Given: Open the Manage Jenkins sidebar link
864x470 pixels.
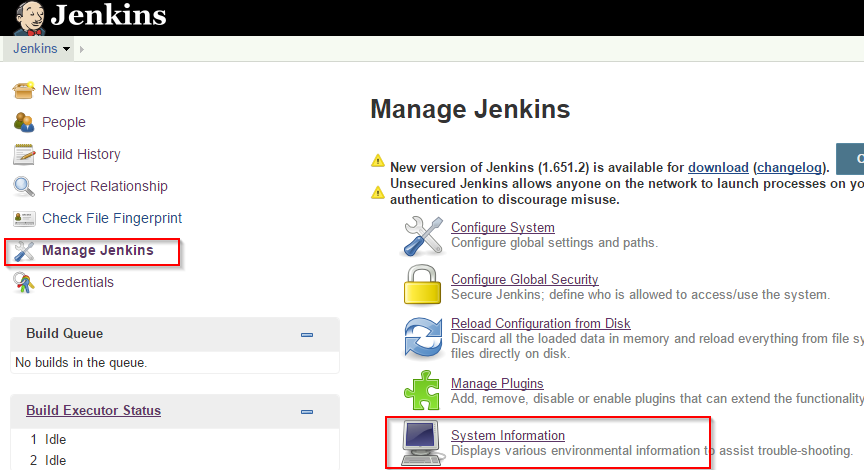Looking at the screenshot, I should [x=98, y=250].
